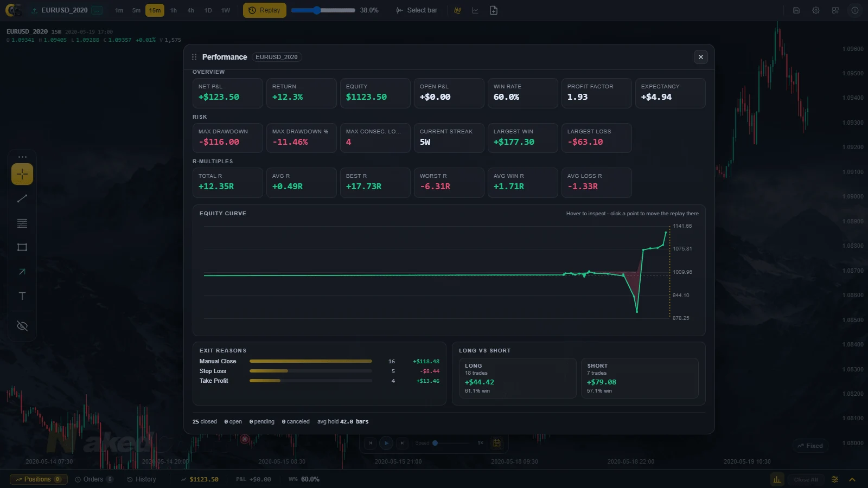The height and width of the screenshot is (488, 868).
Task: Open the Orders tab
Action: [x=94, y=479]
